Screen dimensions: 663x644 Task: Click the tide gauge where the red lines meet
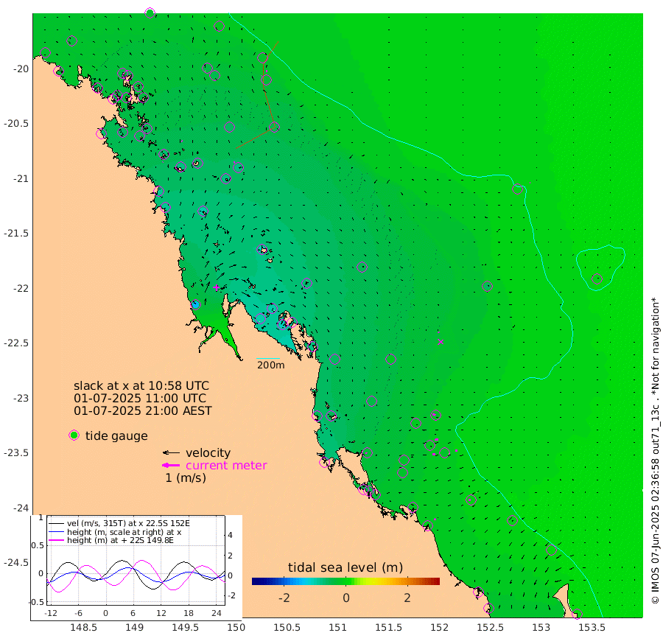click(x=274, y=127)
